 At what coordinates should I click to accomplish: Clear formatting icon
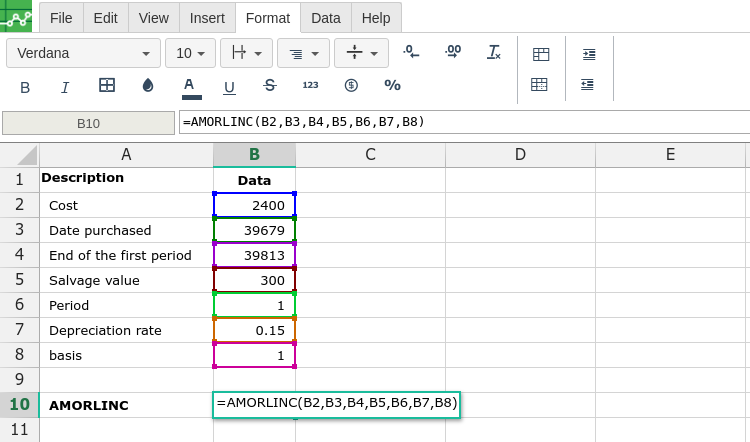pyautogui.click(x=493, y=52)
